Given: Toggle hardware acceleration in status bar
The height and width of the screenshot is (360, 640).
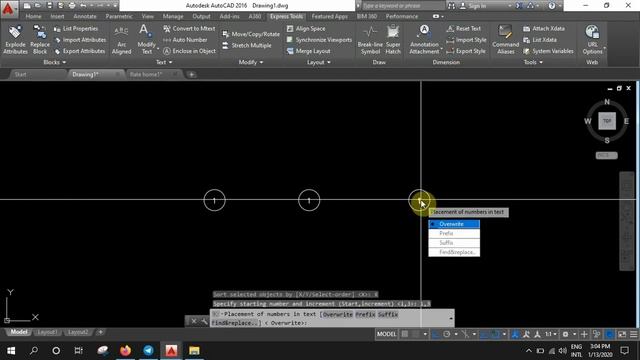Looking at the screenshot, I should pyautogui.click(x=609, y=334).
